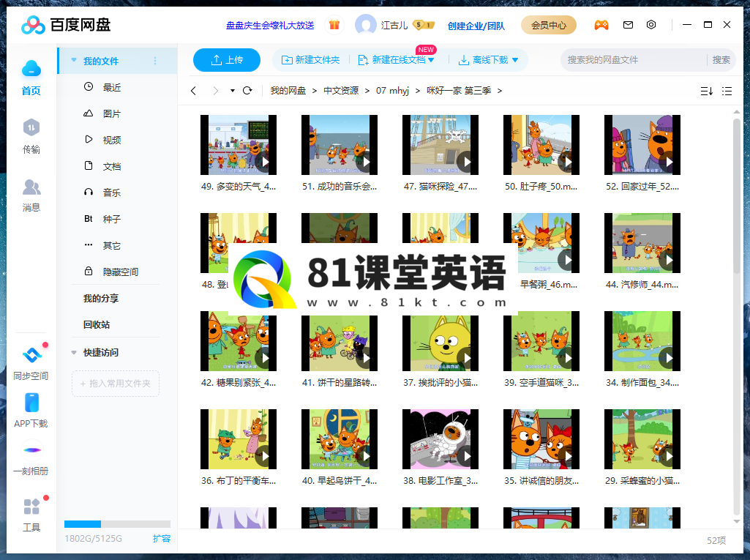The image size is (750, 560).
Task: Select video 44. 汽修师
Action: (x=642, y=251)
